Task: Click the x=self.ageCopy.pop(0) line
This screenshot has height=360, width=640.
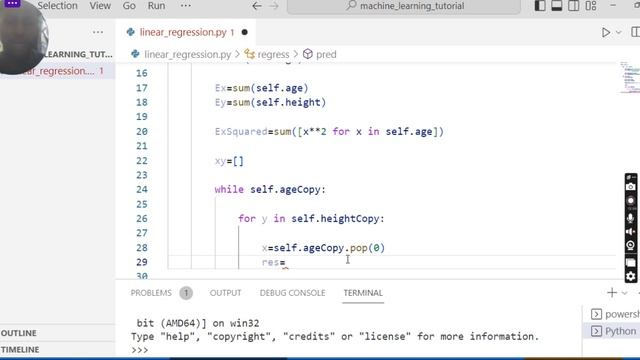Action: click(x=323, y=248)
